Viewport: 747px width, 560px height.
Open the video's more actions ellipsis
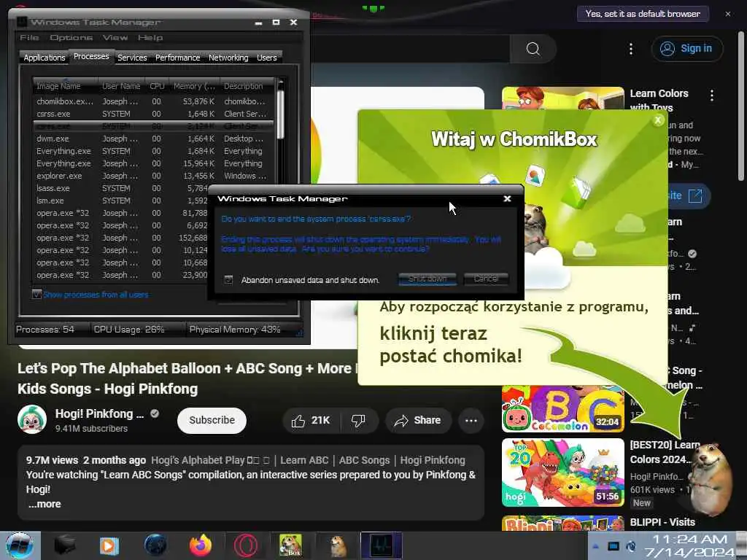pyautogui.click(x=471, y=421)
